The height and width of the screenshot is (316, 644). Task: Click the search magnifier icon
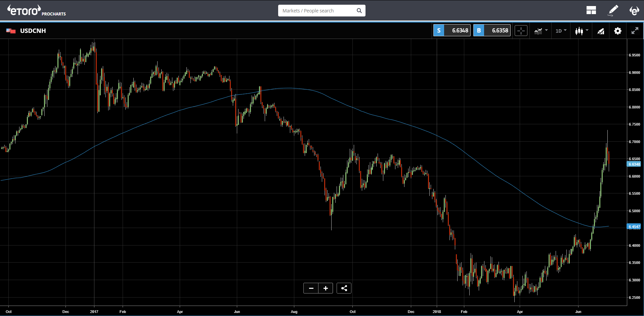(x=359, y=11)
